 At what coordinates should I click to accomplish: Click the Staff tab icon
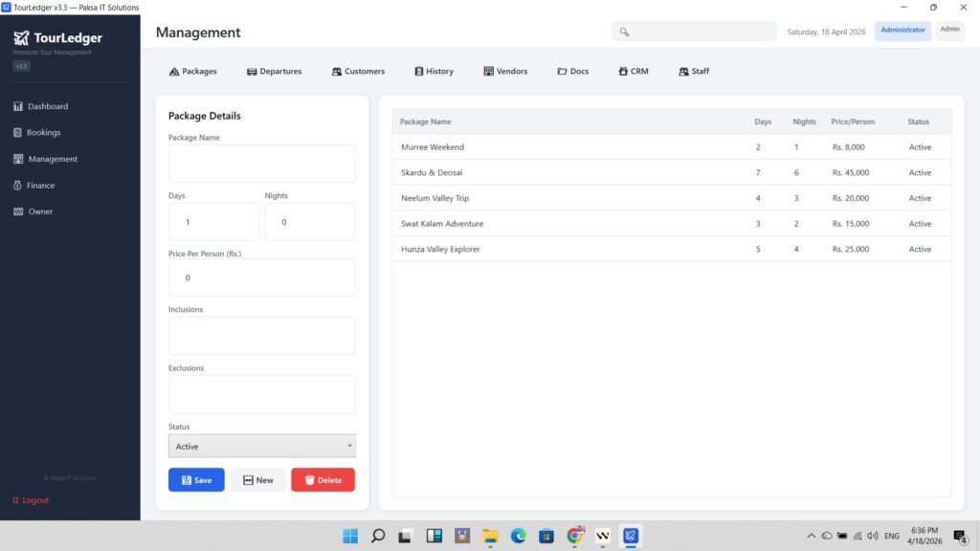click(x=683, y=72)
